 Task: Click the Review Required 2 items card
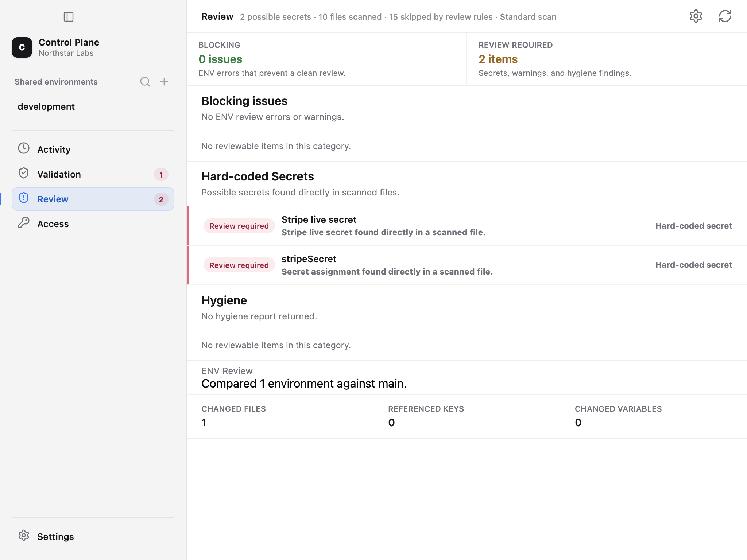tap(607, 59)
